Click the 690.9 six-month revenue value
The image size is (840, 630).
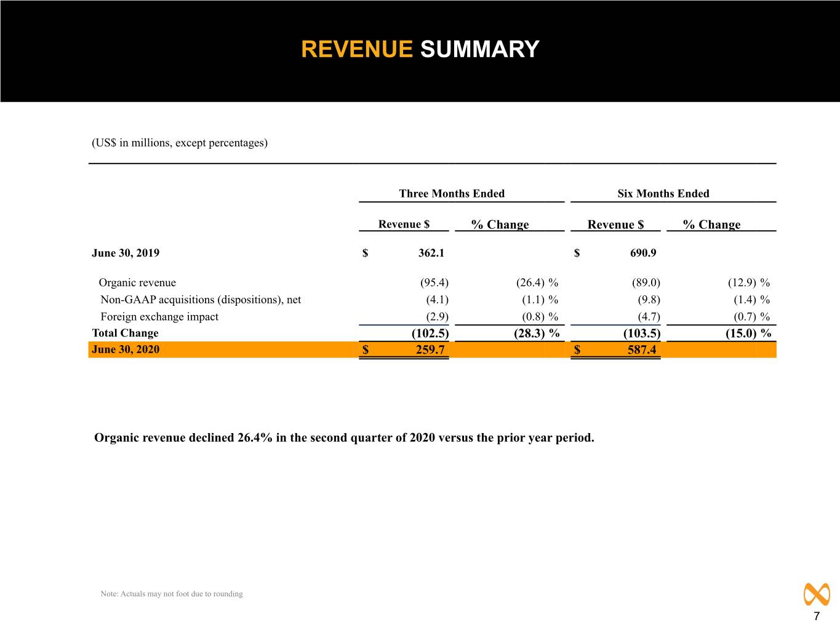tap(643, 253)
